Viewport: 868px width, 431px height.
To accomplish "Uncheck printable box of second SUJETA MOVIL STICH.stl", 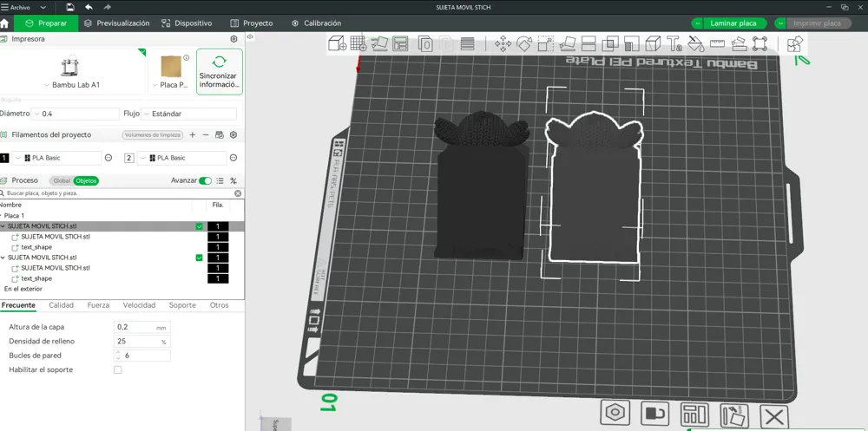I will [200, 258].
